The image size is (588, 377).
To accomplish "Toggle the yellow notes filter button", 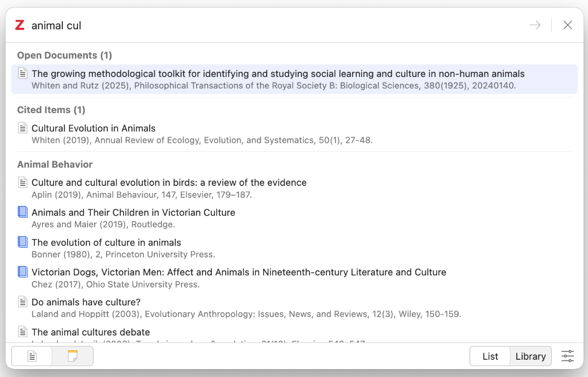I will click(x=73, y=356).
